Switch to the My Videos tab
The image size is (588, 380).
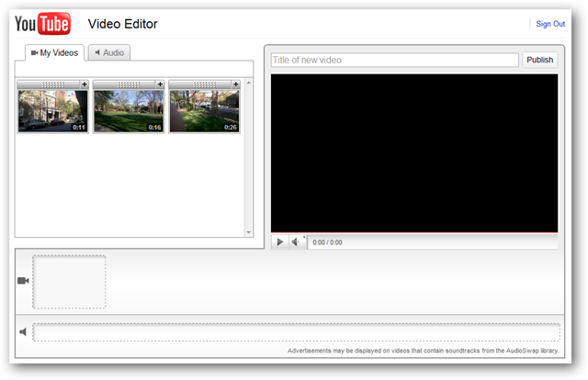pyautogui.click(x=55, y=53)
